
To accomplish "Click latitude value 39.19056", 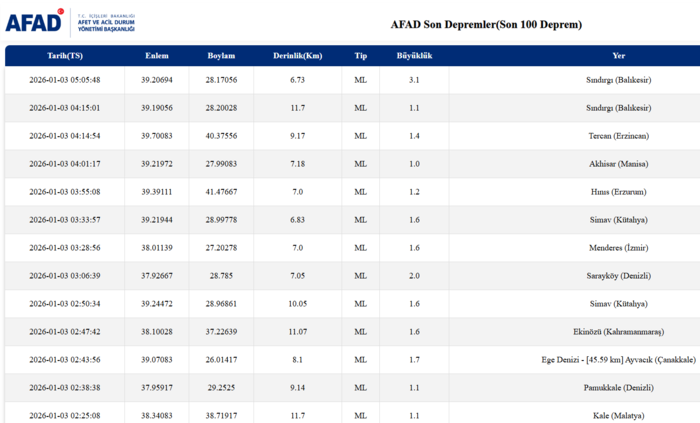I will (x=157, y=108).
